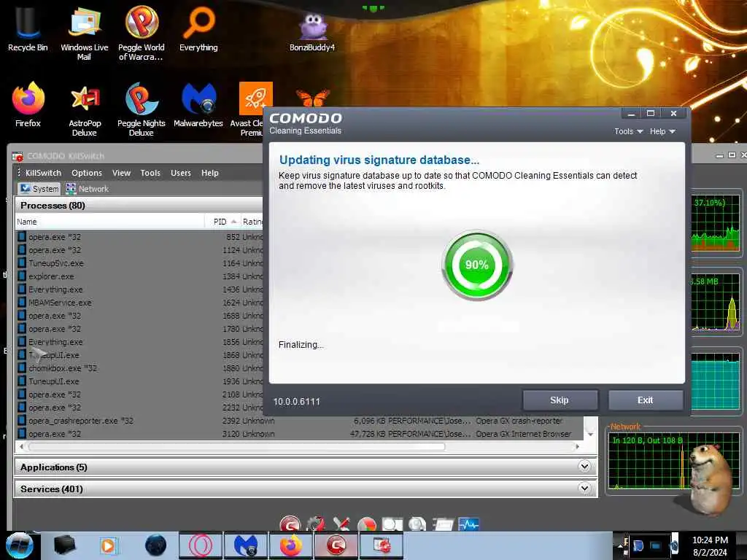Click the folder icon in KillSwitch bottom toolbar
This screenshot has width=747, height=560.
click(443, 525)
